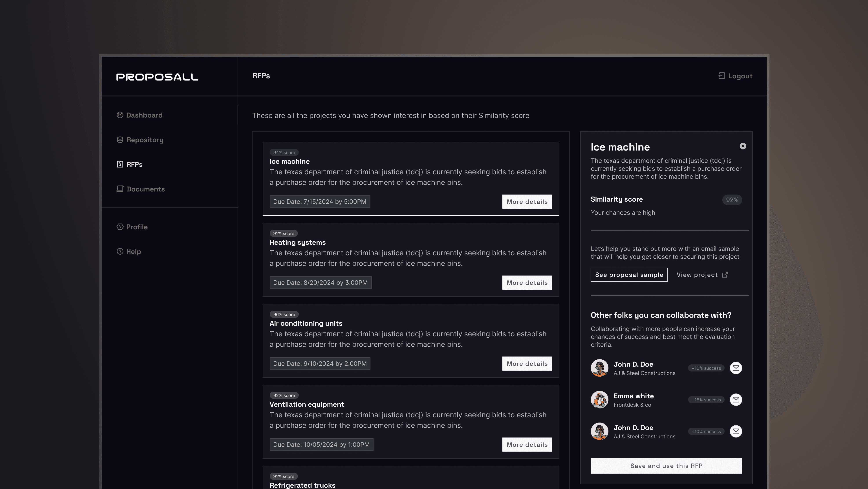Screen dimensions: 868x489
Task: Click Emma white's avatar thumbnail
Action: 599,400
